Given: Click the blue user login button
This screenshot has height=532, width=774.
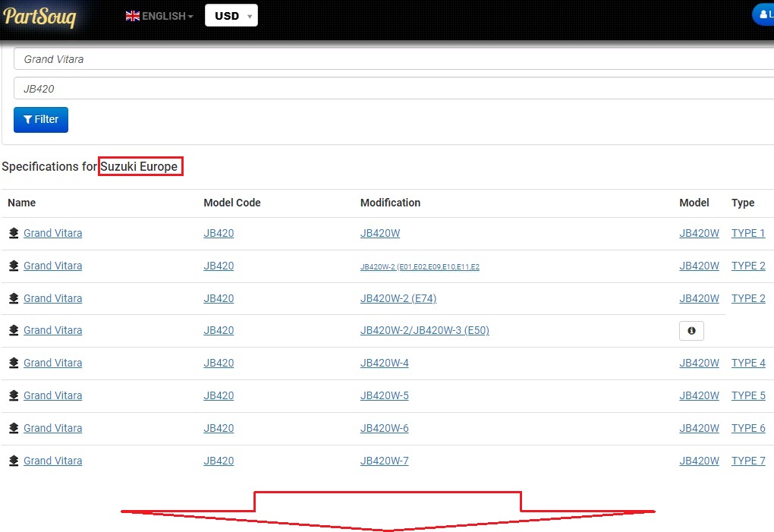Looking at the screenshot, I should [x=763, y=14].
